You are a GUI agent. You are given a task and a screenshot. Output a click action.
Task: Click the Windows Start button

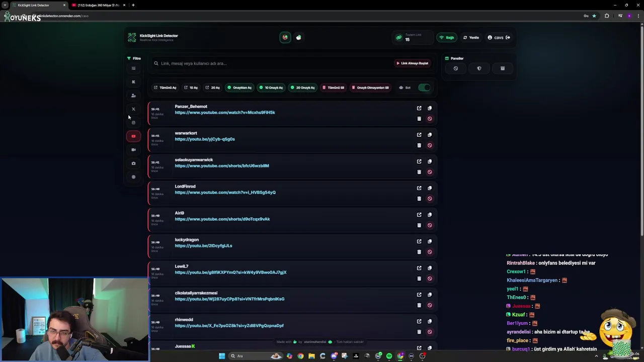pos(222,356)
